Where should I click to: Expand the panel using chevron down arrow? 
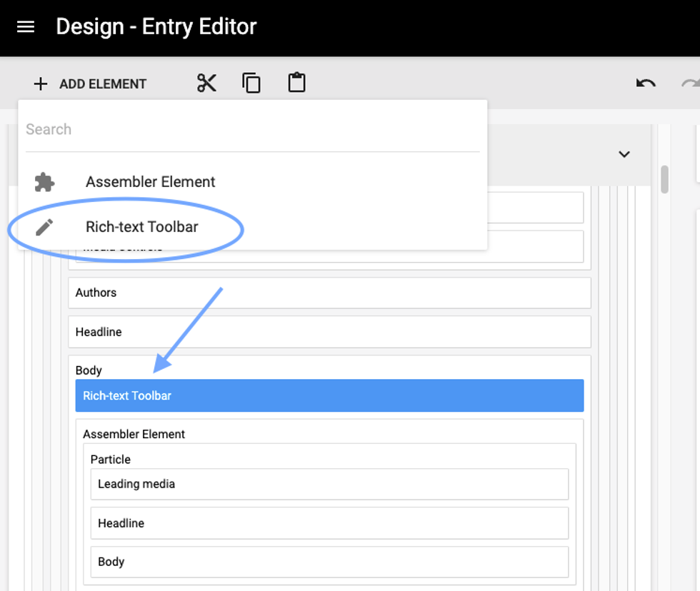624,154
